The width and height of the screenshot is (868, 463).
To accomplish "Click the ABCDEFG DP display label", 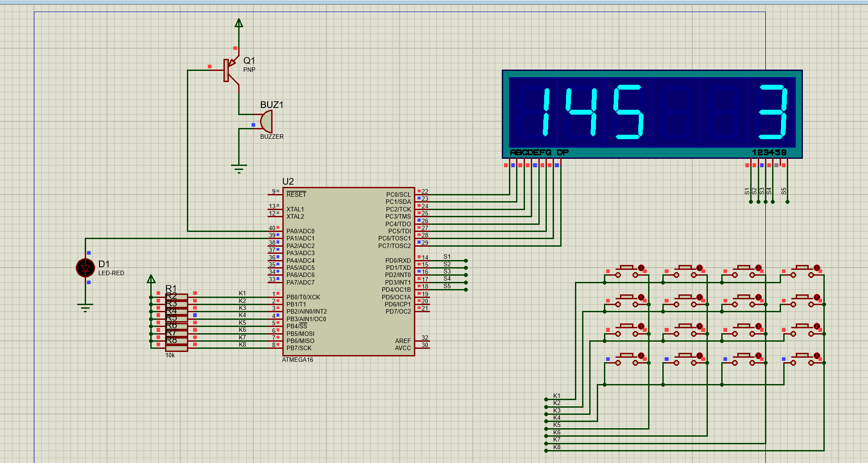I will tap(539, 153).
